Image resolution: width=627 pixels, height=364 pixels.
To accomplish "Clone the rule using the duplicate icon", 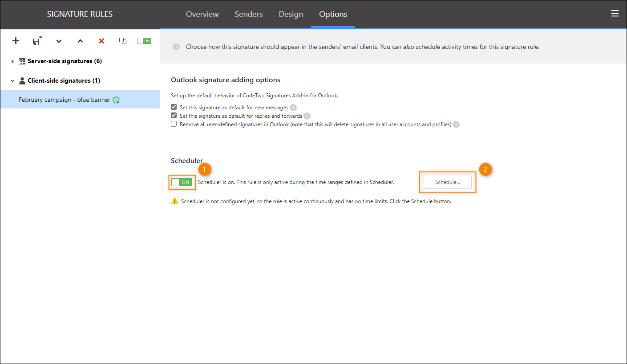I will 123,40.
